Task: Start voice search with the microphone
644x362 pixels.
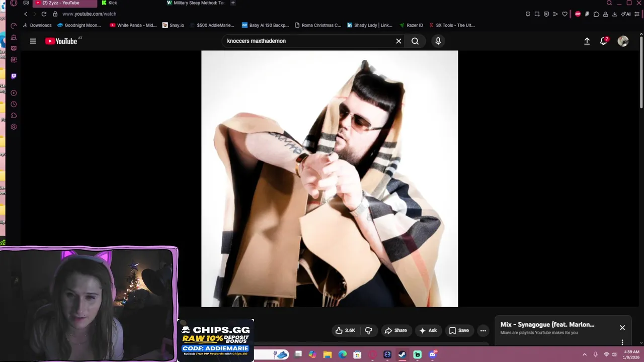Action: [x=438, y=41]
